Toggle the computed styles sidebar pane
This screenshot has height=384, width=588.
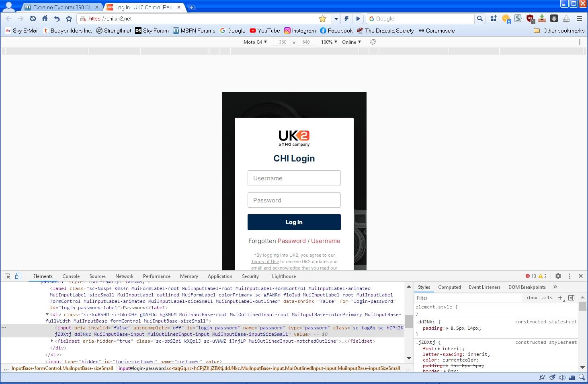(x=571, y=298)
